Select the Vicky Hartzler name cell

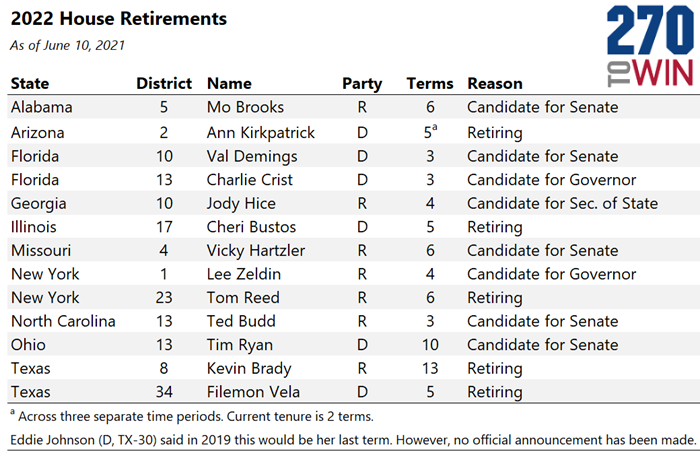click(255, 251)
